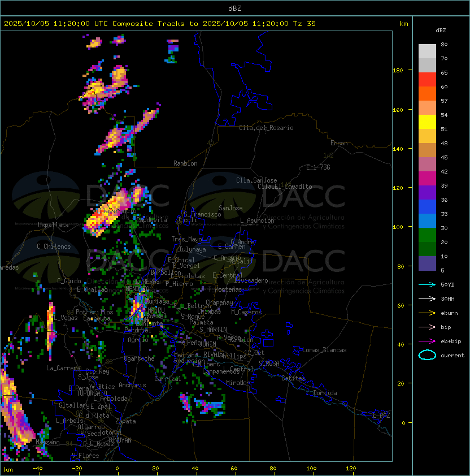Pick the magenta swatch between 42 and 39
This screenshot has width=470, height=476.
click(427, 179)
